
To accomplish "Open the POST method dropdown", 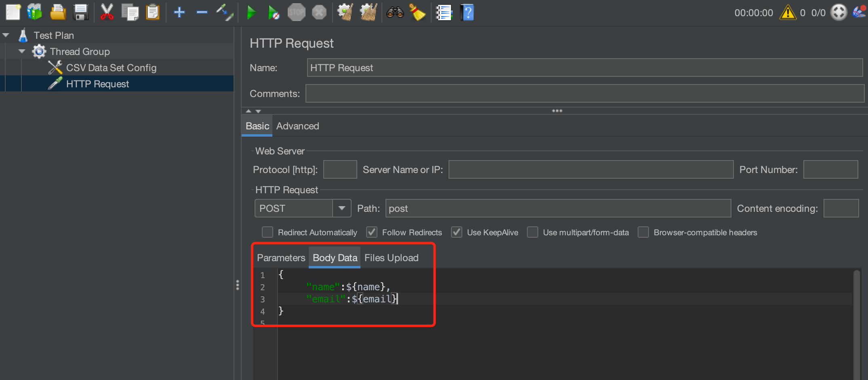I will point(341,208).
